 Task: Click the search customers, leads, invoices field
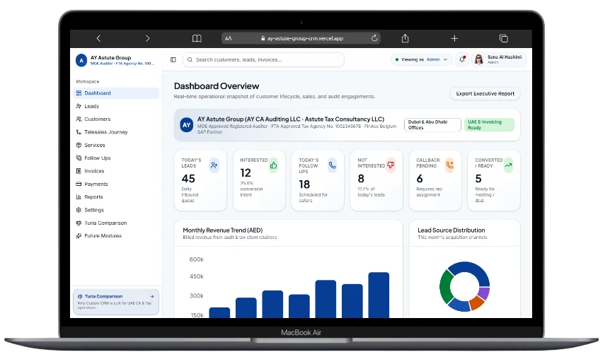tap(263, 60)
